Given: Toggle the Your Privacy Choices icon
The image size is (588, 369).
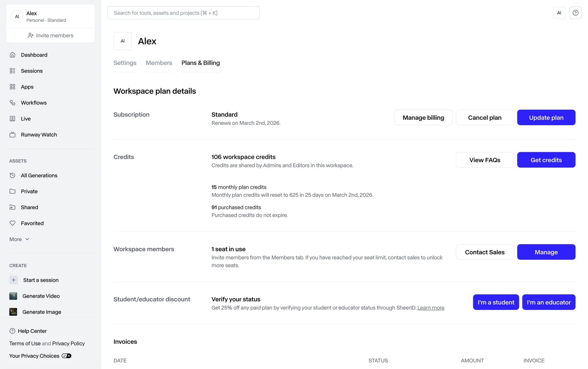Looking at the screenshot, I should coord(66,356).
